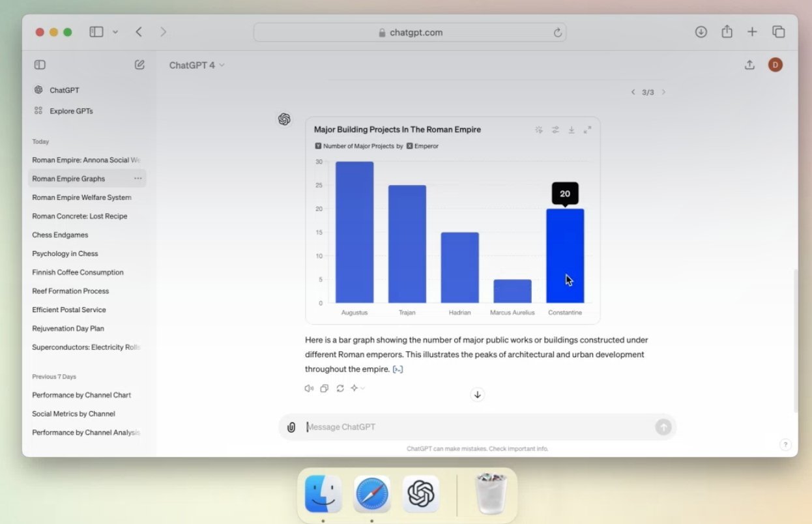The height and width of the screenshot is (524, 812).
Task: Click Safari share icon in toolbar
Action: click(x=727, y=32)
